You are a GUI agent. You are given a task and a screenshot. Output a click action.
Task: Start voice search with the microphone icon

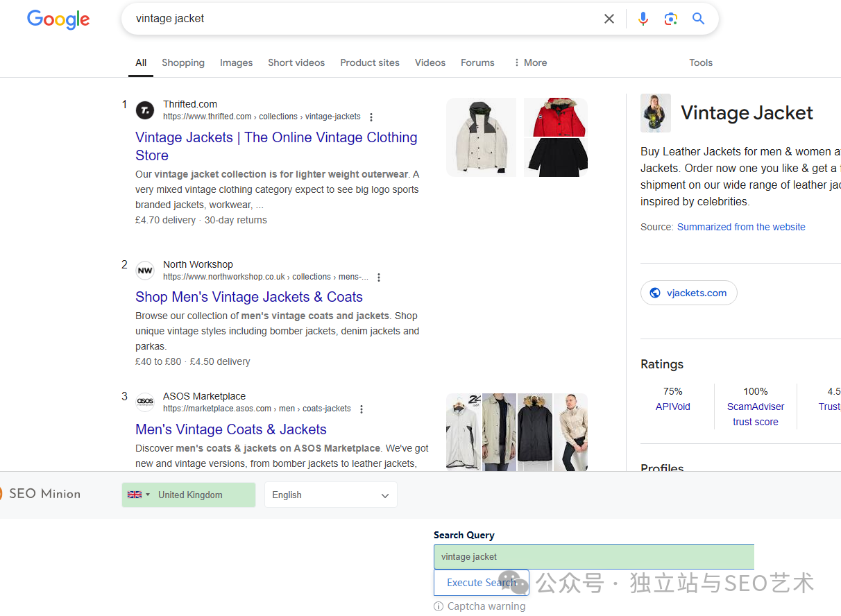coord(643,19)
